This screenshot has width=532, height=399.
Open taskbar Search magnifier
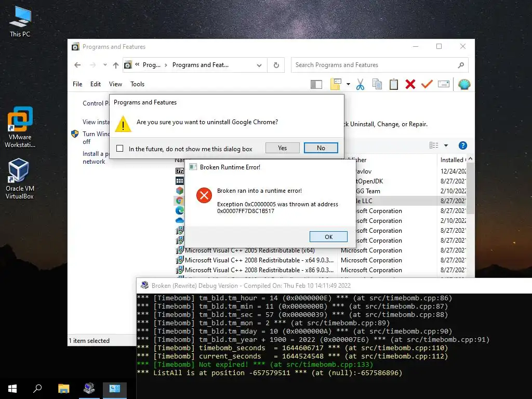37,389
